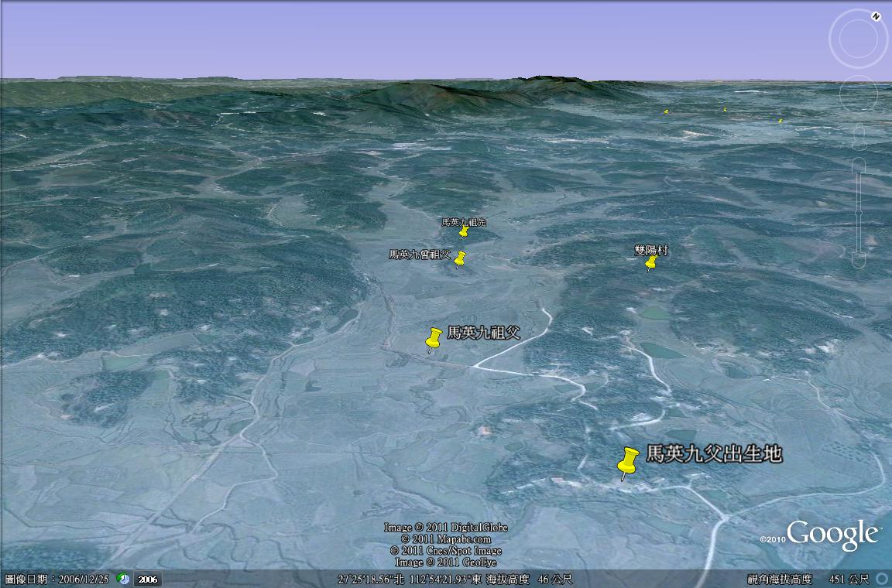Zoom out using bottom of zoom slider
Screen dimensions: 892x588
pyautogui.click(x=858, y=260)
